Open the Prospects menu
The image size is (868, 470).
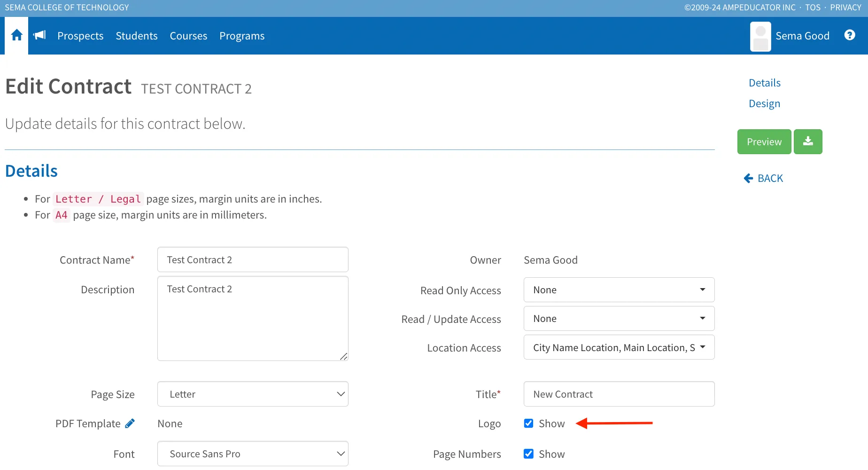80,36
